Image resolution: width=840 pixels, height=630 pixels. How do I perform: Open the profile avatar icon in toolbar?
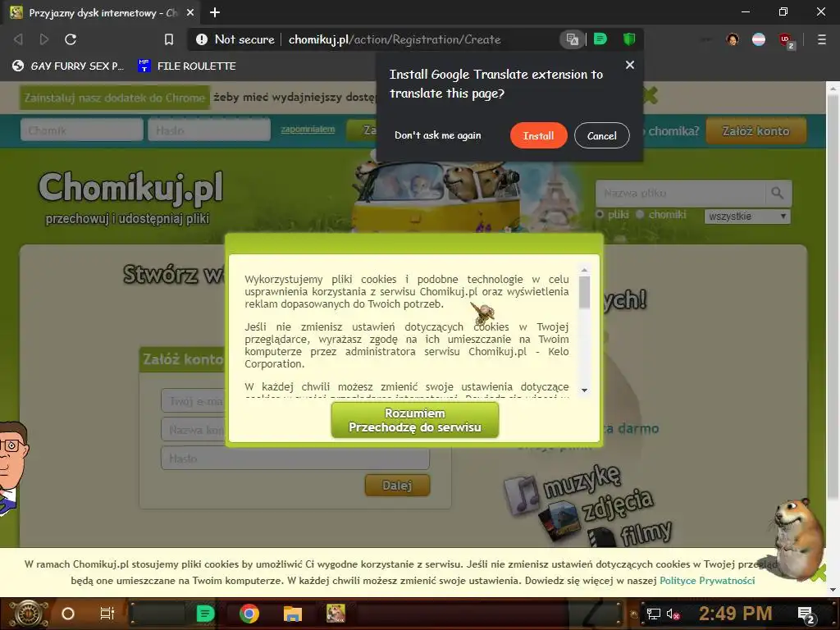click(x=733, y=39)
